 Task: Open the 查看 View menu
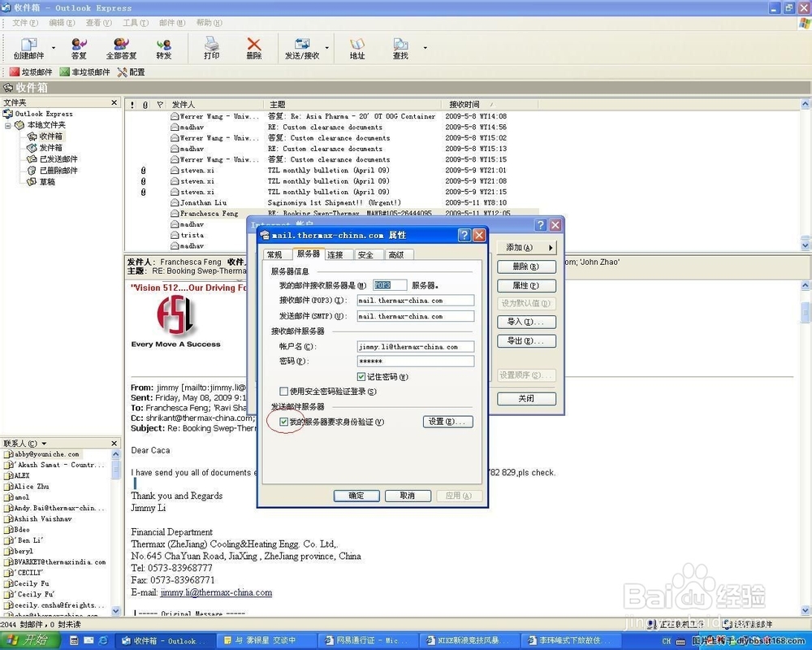(98, 23)
